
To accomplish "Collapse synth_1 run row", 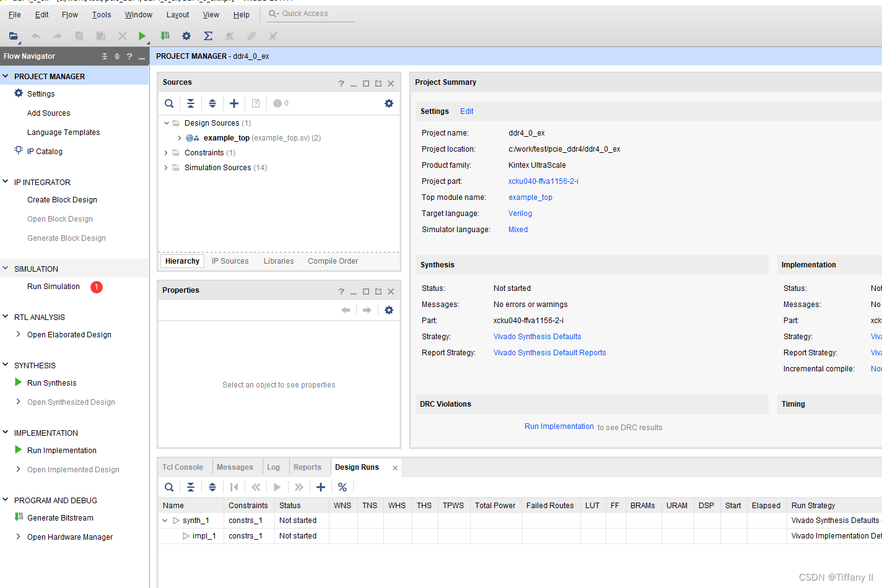I will 165,521.
